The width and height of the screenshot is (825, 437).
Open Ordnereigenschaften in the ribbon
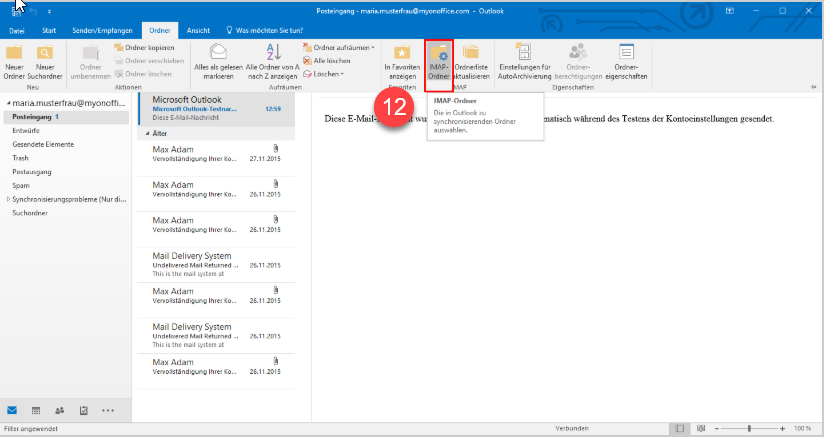(626, 61)
